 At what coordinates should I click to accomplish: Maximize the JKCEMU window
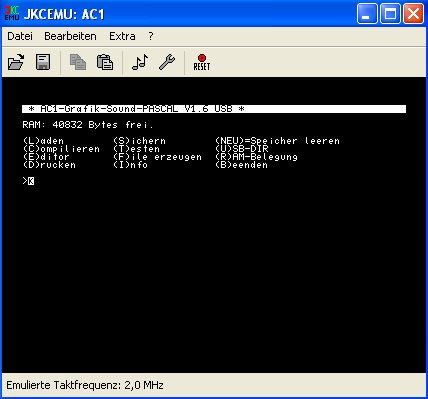click(390, 14)
